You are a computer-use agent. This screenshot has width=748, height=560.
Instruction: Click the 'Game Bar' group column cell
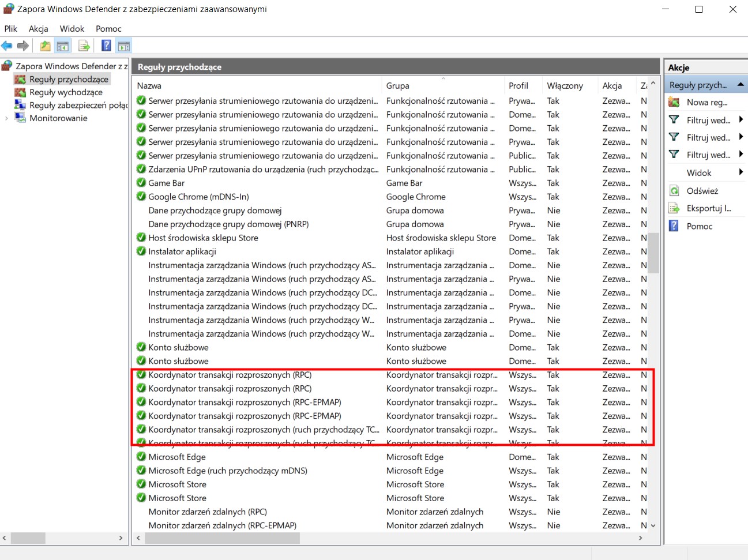[x=404, y=183]
